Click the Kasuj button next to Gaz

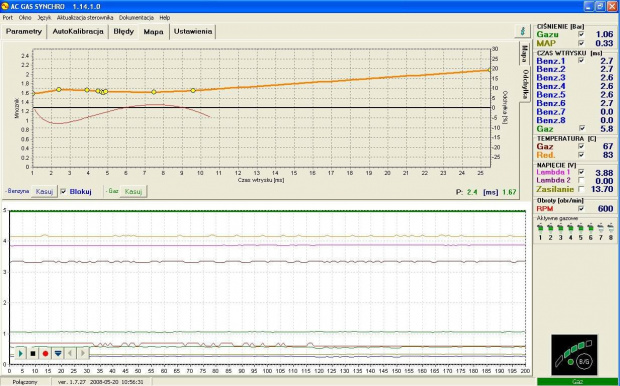(x=133, y=191)
